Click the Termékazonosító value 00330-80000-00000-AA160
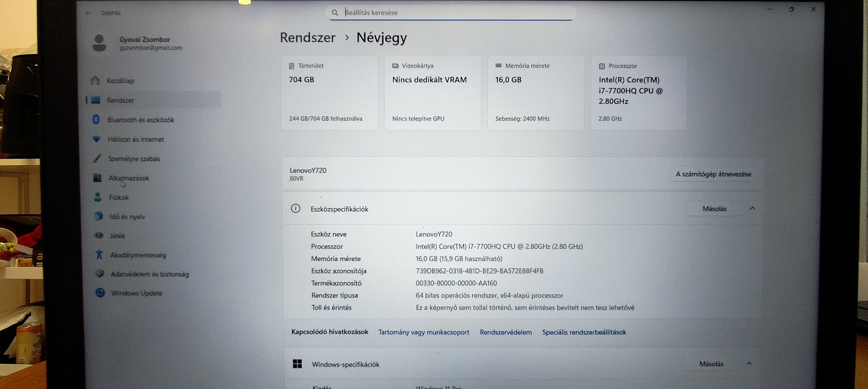Screen dimensions: 868x389 tap(456, 283)
